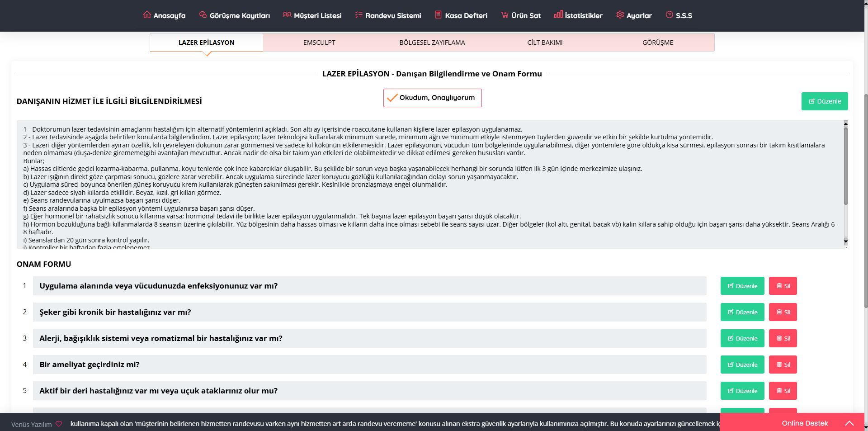Switch to the BÖLGESEL ZAYIFLAMA tab
The height and width of the screenshot is (431, 868).
pyautogui.click(x=432, y=43)
